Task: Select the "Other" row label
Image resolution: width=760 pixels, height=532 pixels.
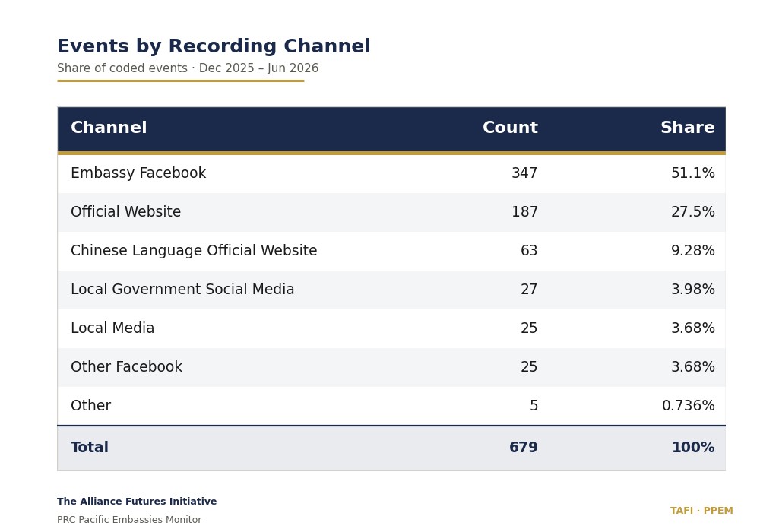Action: coord(90,406)
